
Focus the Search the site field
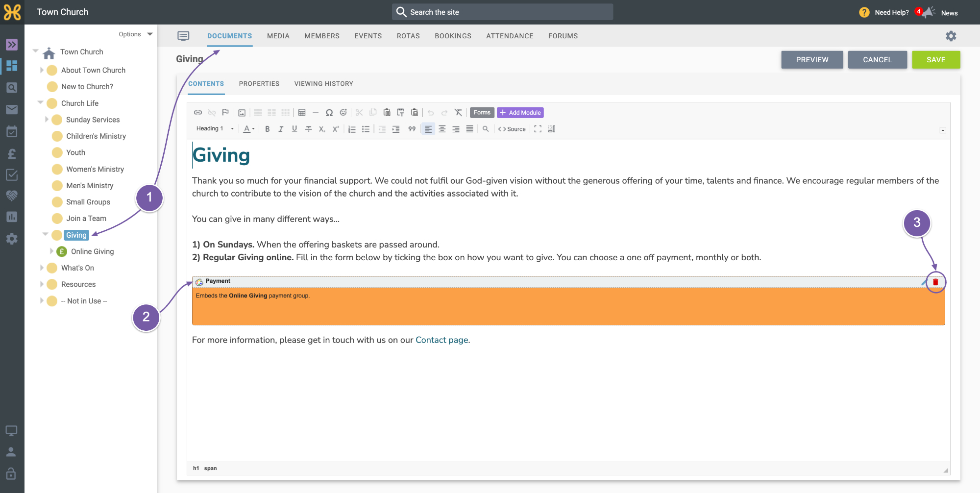[502, 12]
